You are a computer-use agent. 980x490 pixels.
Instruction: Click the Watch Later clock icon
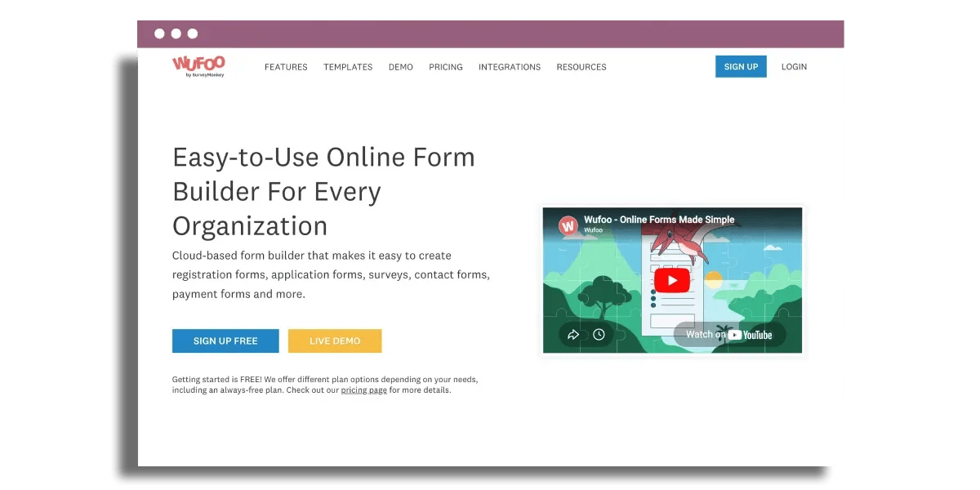599,334
